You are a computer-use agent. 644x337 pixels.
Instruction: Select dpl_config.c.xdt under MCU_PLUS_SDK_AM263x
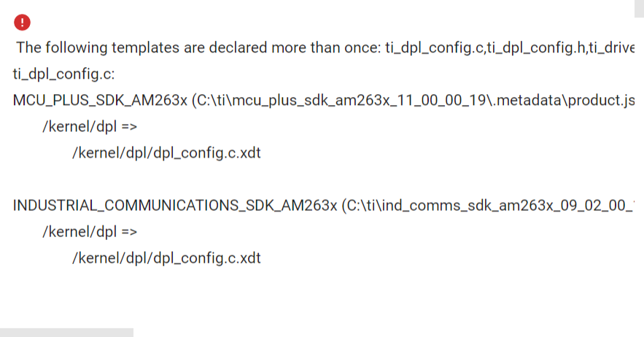tap(206, 153)
